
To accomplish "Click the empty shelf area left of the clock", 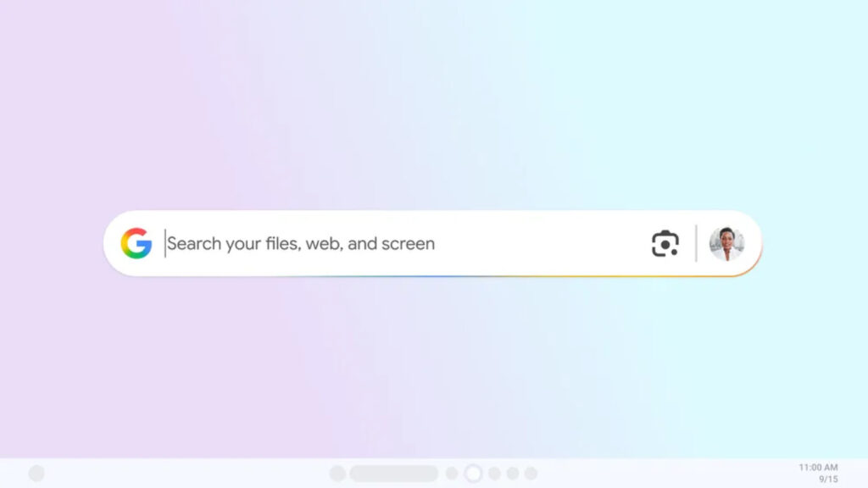I will click(x=665, y=474).
